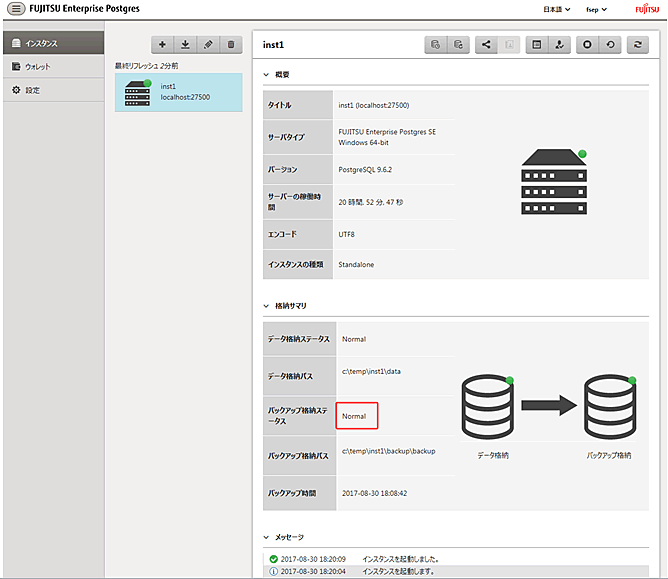The width and height of the screenshot is (668, 579).
Task: Click the greyed-out promote icon
Action: coord(509,45)
